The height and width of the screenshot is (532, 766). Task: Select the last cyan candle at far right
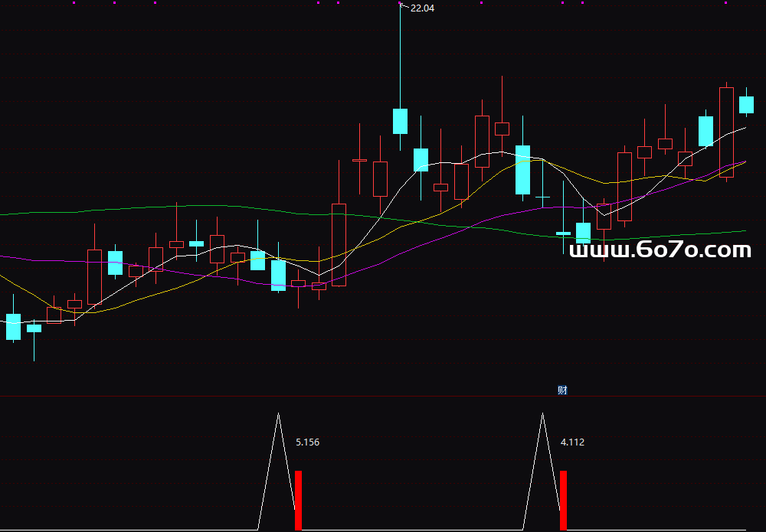click(x=746, y=105)
